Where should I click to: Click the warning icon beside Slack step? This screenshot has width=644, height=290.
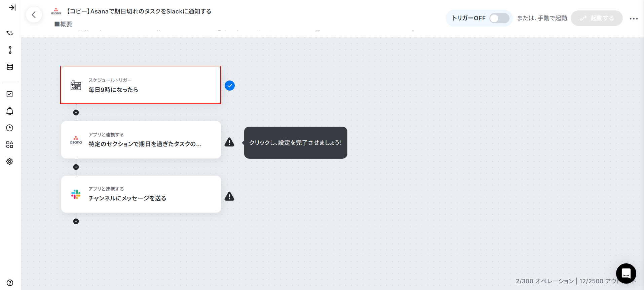pos(229,196)
